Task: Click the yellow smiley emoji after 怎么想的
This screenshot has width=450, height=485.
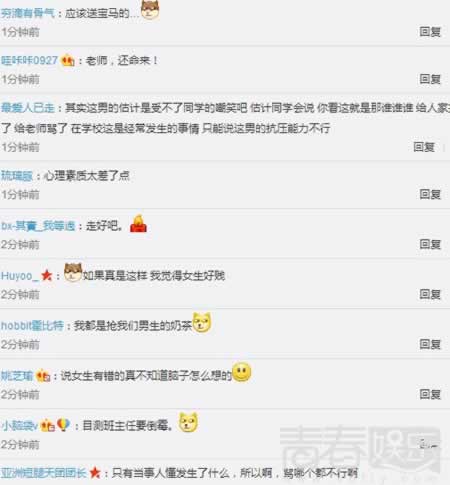Action: [242, 372]
